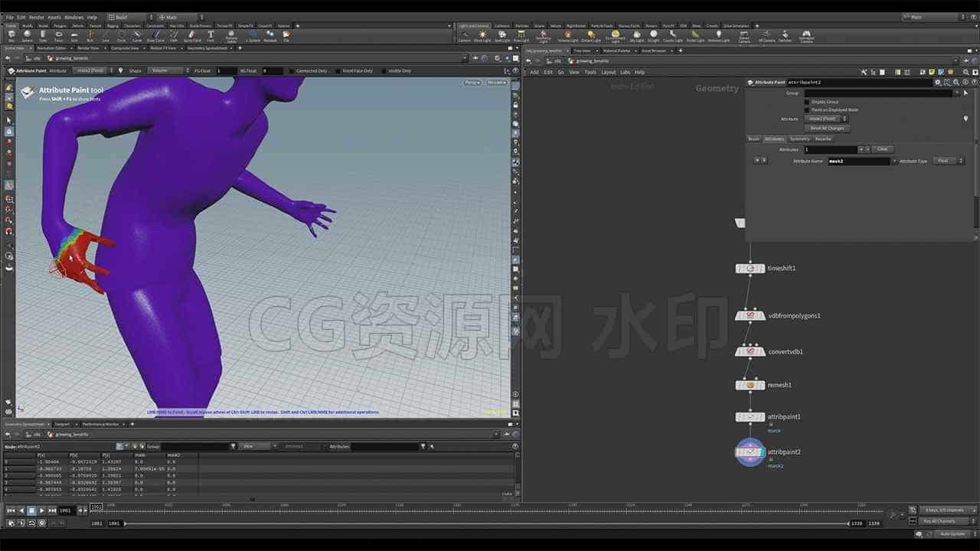The image size is (980, 551).
Task: Click the convertvdb1 node icon
Action: click(750, 351)
